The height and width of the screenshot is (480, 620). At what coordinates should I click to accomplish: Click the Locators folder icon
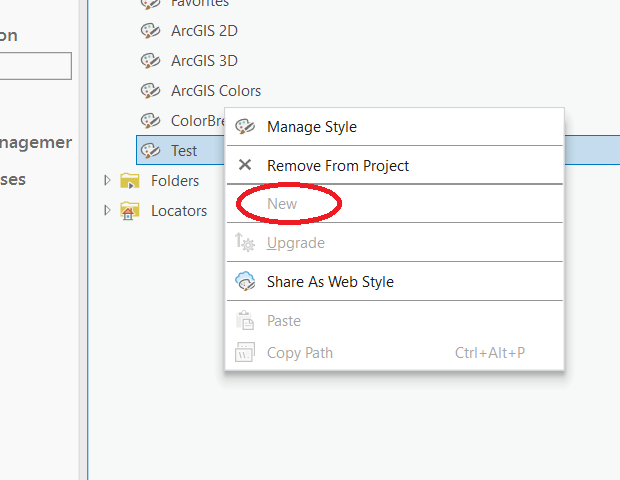[130, 211]
